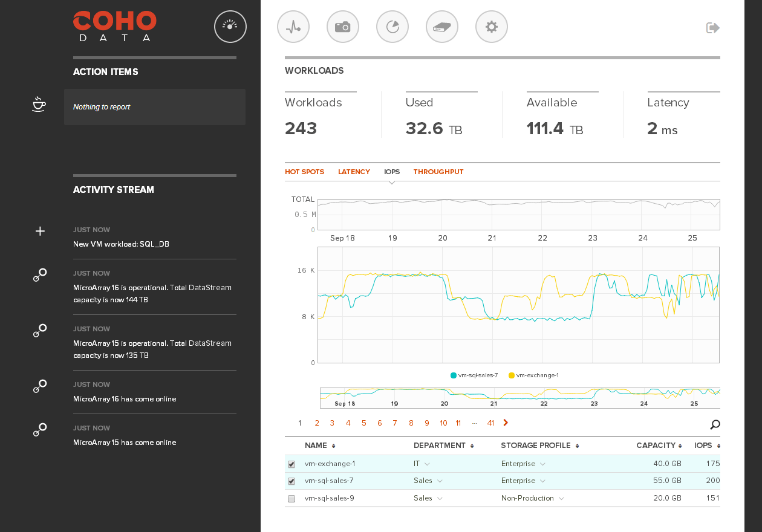Click the storage hardware device icon

pos(442,27)
